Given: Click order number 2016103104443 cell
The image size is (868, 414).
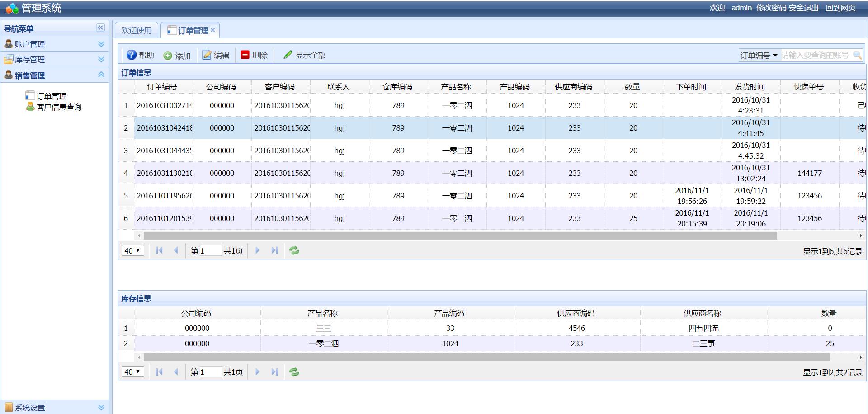Looking at the screenshot, I should pos(164,151).
